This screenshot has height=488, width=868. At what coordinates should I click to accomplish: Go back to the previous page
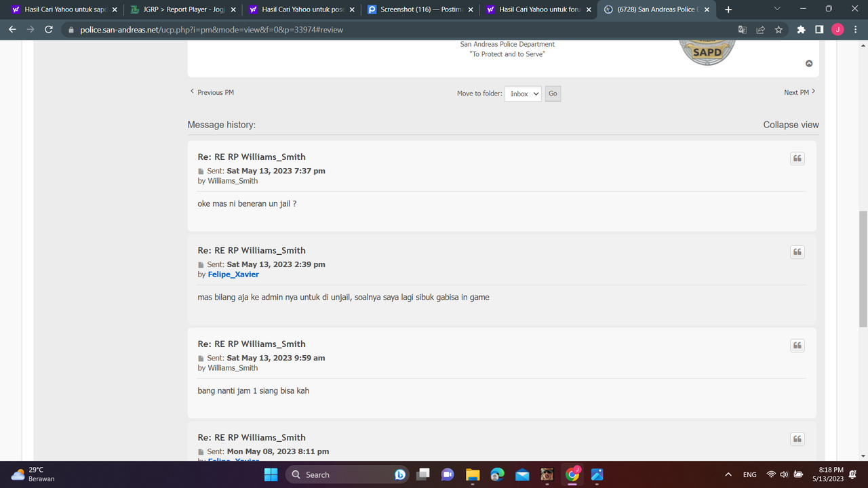pos(12,30)
